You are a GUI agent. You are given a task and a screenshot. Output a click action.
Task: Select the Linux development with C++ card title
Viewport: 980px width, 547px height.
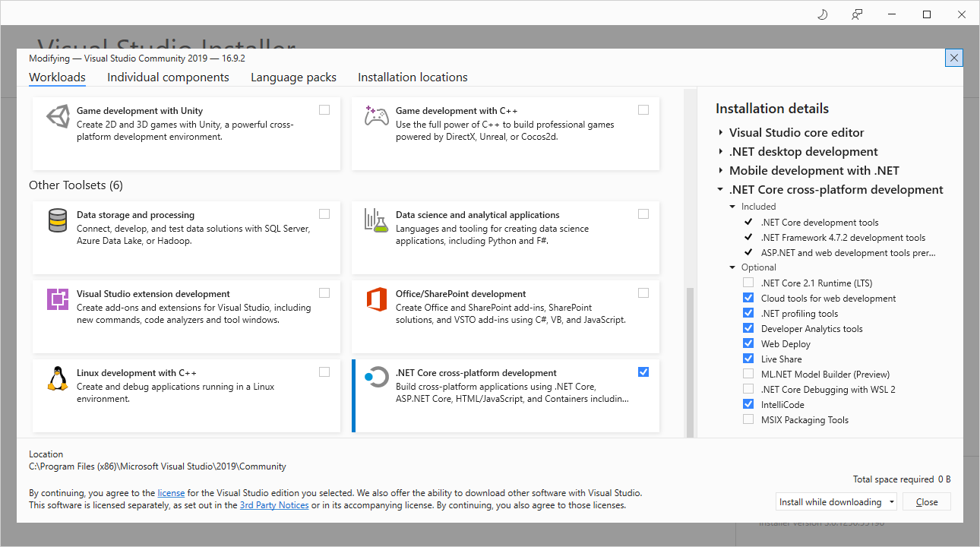[x=137, y=373]
